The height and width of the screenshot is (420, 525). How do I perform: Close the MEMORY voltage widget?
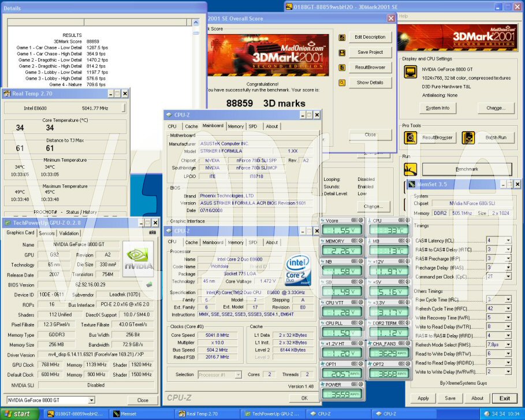[360, 241]
